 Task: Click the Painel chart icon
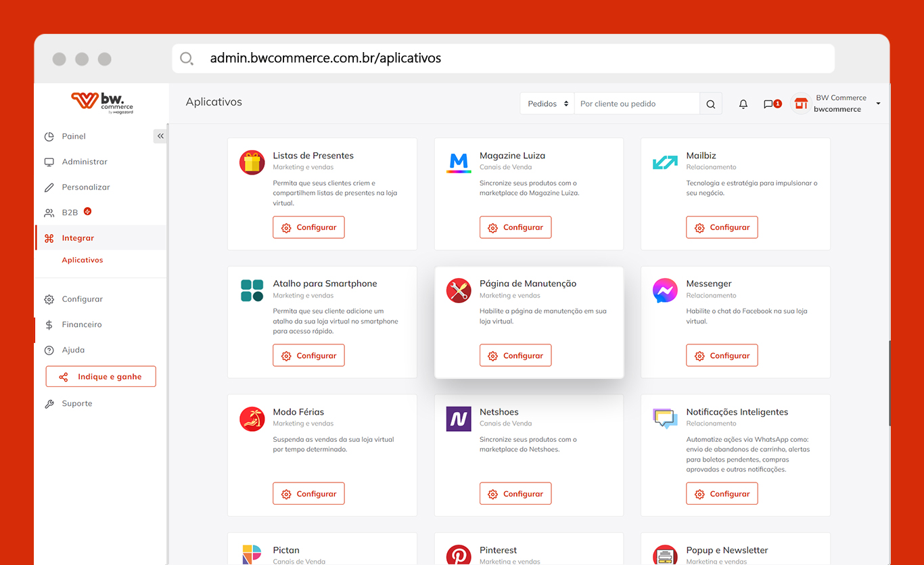pos(49,136)
